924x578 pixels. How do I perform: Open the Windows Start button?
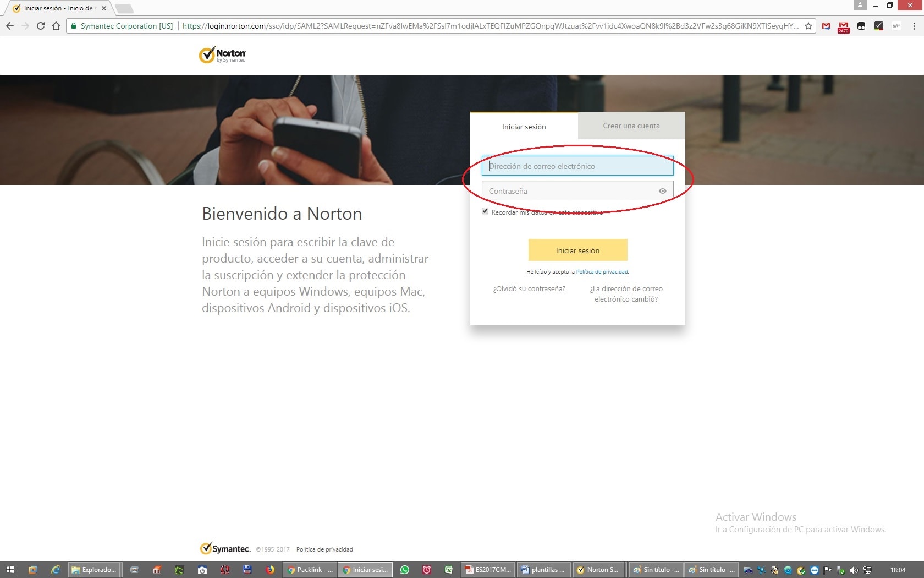click(x=9, y=570)
